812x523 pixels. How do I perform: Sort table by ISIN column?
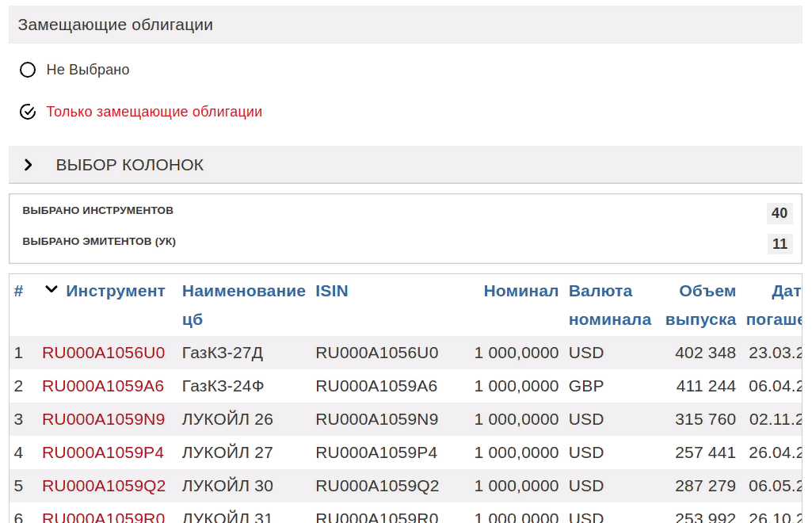332,291
